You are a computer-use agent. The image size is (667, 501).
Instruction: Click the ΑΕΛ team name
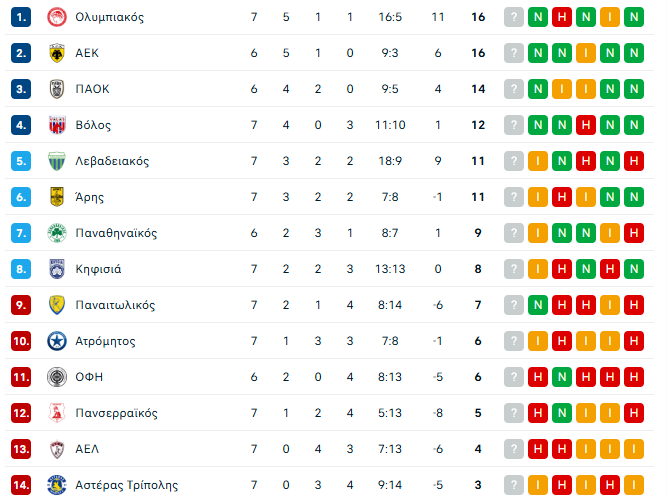(87, 449)
